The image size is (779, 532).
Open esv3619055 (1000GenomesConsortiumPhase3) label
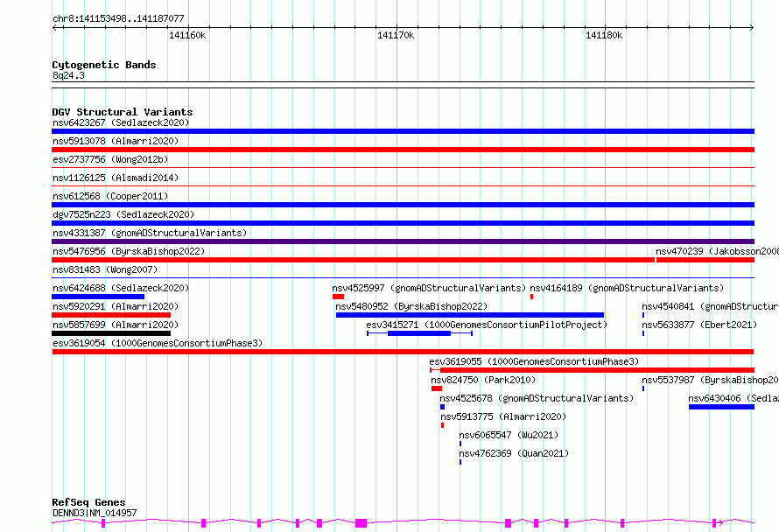point(534,361)
